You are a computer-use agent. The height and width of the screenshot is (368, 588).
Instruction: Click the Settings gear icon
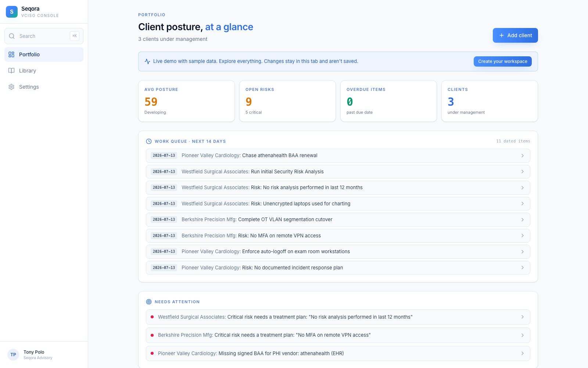pyautogui.click(x=11, y=87)
